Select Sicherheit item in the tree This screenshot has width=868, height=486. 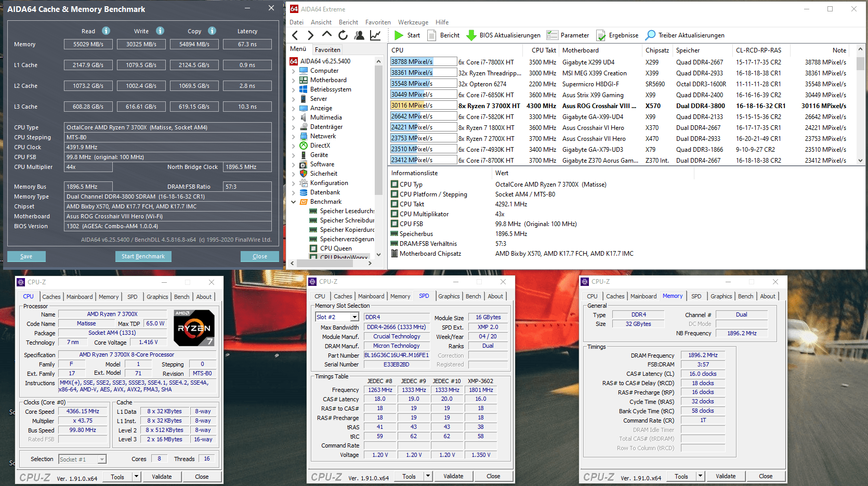point(323,174)
